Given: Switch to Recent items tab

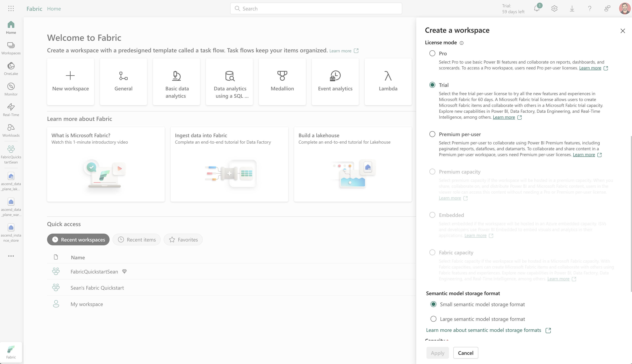Looking at the screenshot, I should pos(137,239).
